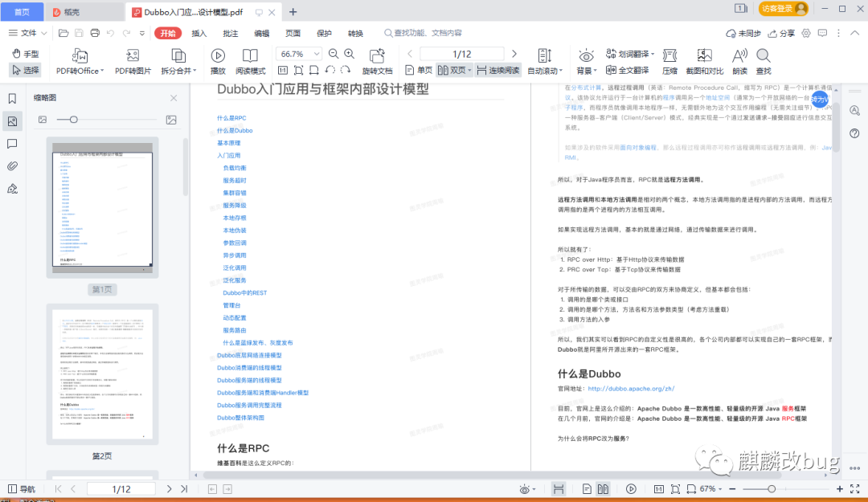Image resolution: width=868 pixels, height=502 pixels.
Task: Toggle continuous scroll icon in status bar
Action: (559, 488)
